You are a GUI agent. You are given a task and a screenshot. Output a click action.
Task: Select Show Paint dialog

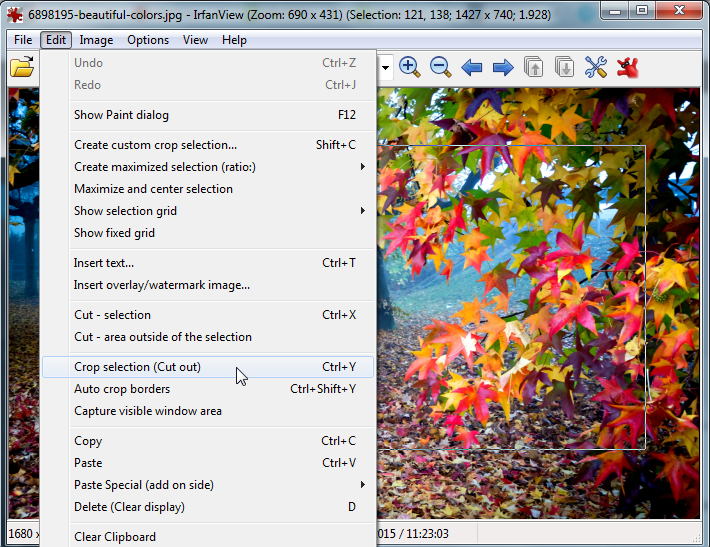[121, 115]
